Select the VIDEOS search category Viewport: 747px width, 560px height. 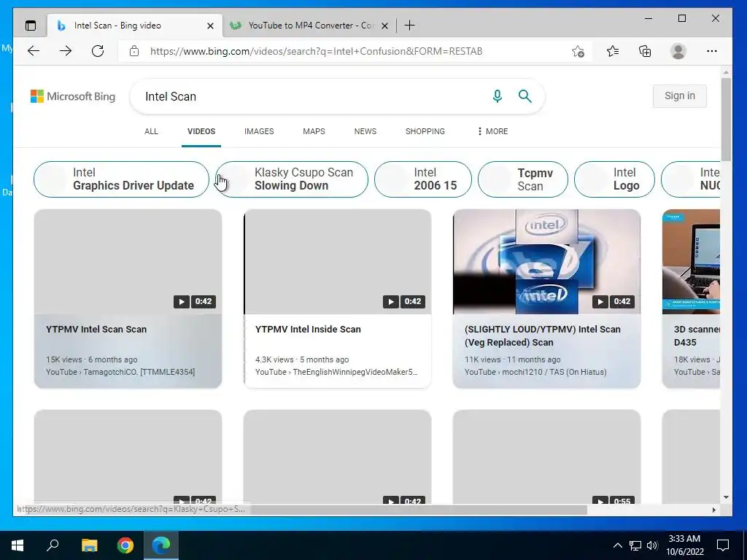(x=201, y=131)
